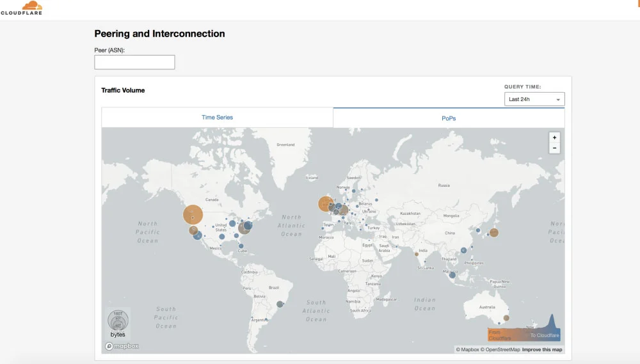Open the Query Time dropdown
Viewport: 640px width, 364px height.
(534, 99)
